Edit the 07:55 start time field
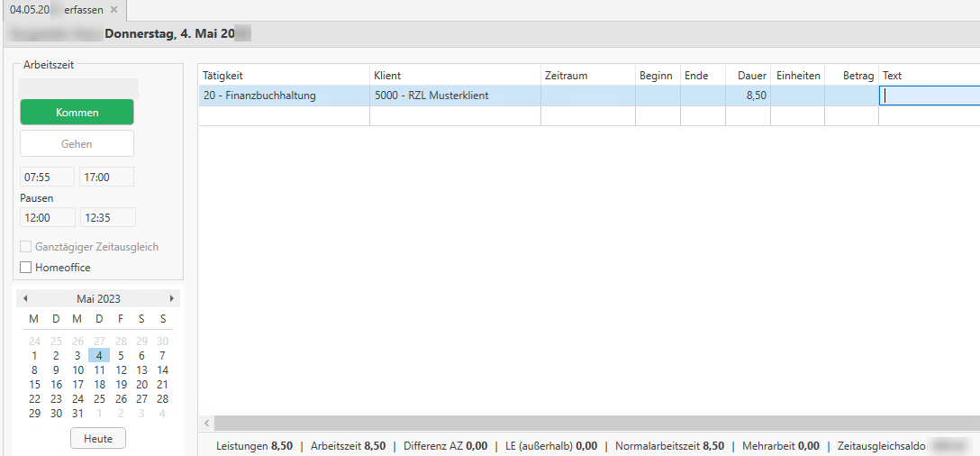Viewport: 980px width, 456px height. pyautogui.click(x=47, y=178)
